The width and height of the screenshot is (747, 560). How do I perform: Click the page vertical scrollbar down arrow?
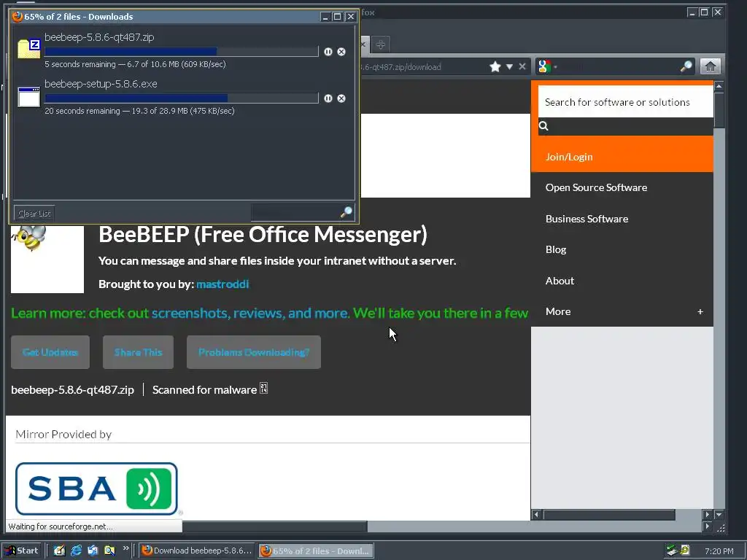tap(719, 514)
